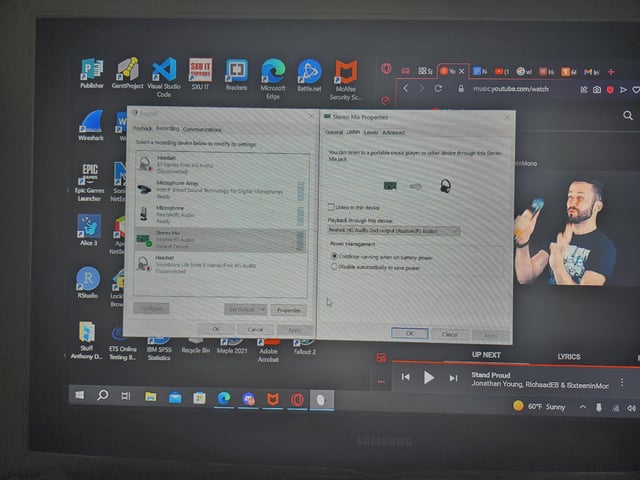Image resolution: width=640 pixels, height=480 pixels.
Task: Open the Mail app on the taskbar
Action: [175, 397]
